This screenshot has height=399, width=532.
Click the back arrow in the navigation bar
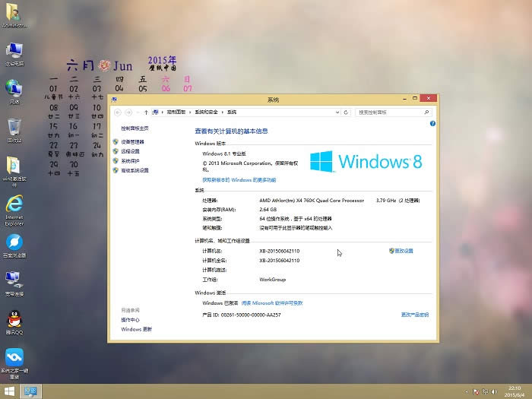(117, 112)
